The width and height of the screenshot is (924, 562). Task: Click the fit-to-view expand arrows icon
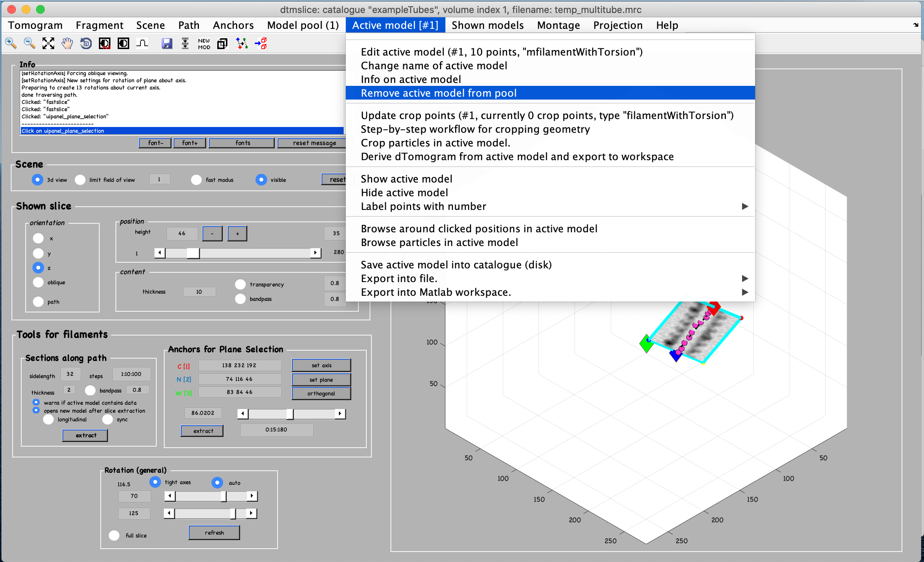(x=48, y=43)
